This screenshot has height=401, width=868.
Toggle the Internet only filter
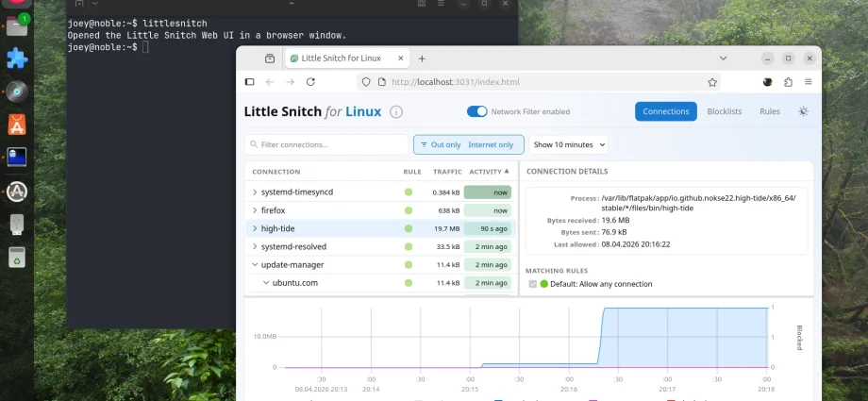click(x=491, y=144)
